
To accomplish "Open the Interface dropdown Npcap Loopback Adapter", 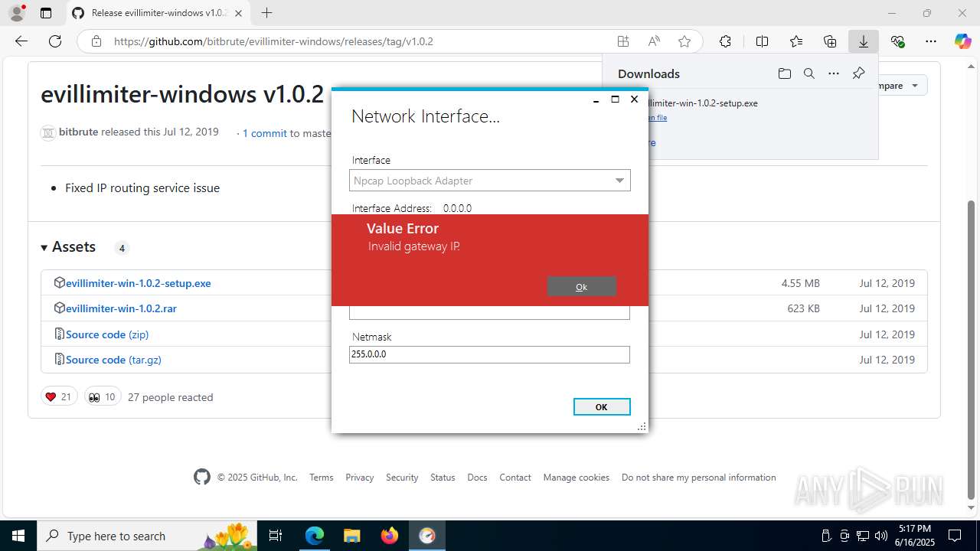I will pyautogui.click(x=490, y=181).
